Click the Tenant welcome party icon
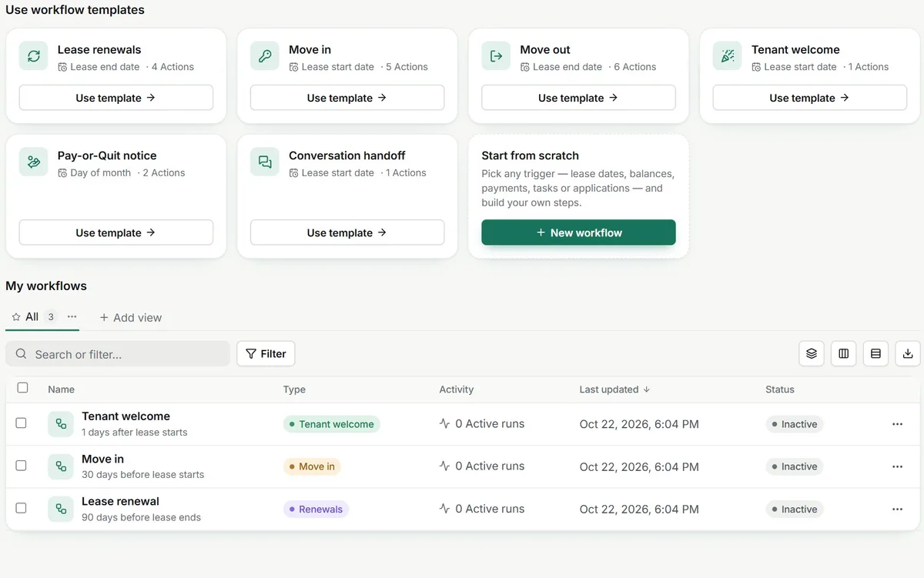The image size is (924, 578). [728, 56]
